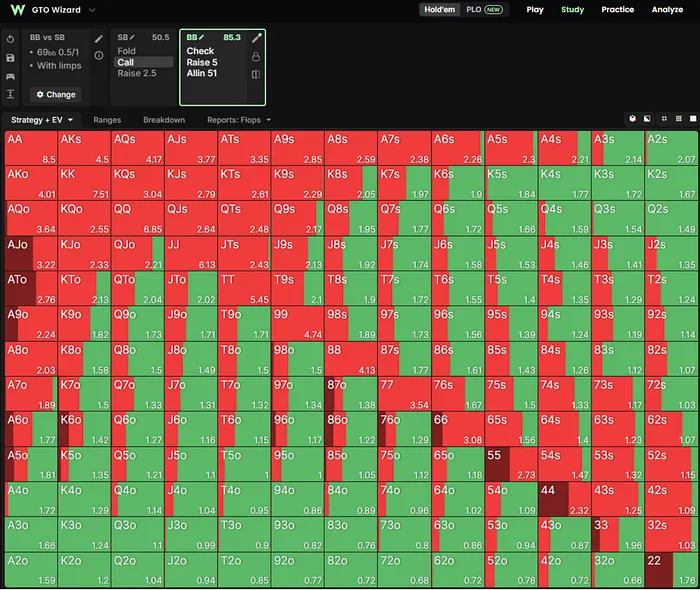Select the 32s hand cell

[x=671, y=534]
